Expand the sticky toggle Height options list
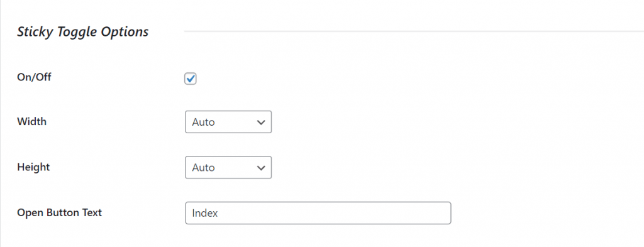Viewport: 644px width, 247px height. [228, 167]
